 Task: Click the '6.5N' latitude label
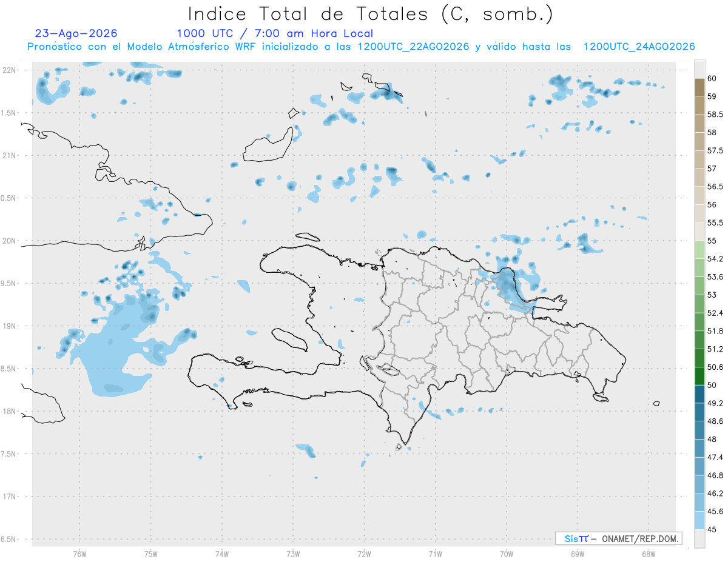pyautogui.click(x=9, y=539)
